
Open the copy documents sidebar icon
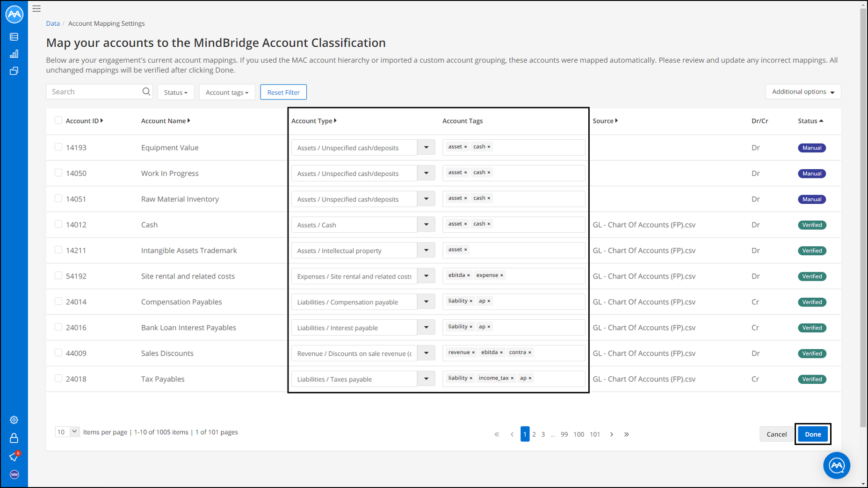[x=14, y=71]
